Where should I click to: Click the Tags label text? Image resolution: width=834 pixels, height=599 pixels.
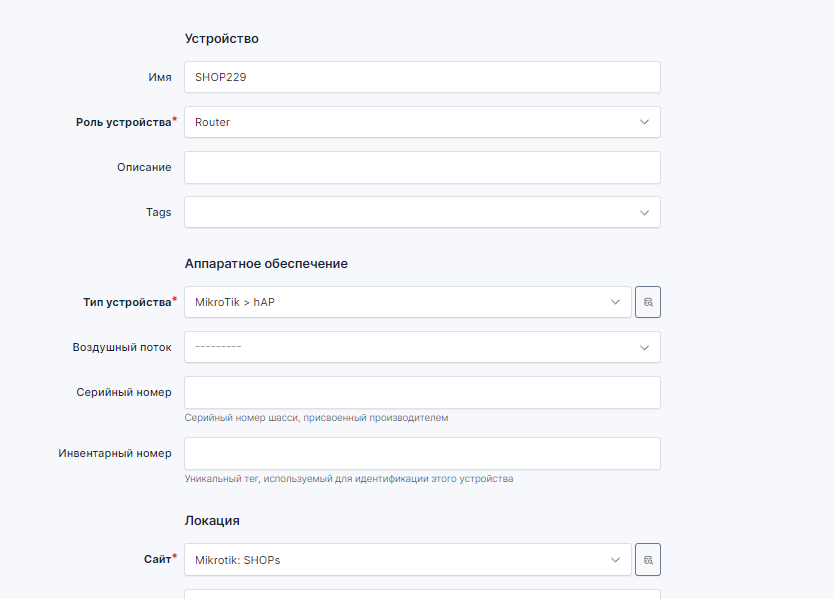158,212
